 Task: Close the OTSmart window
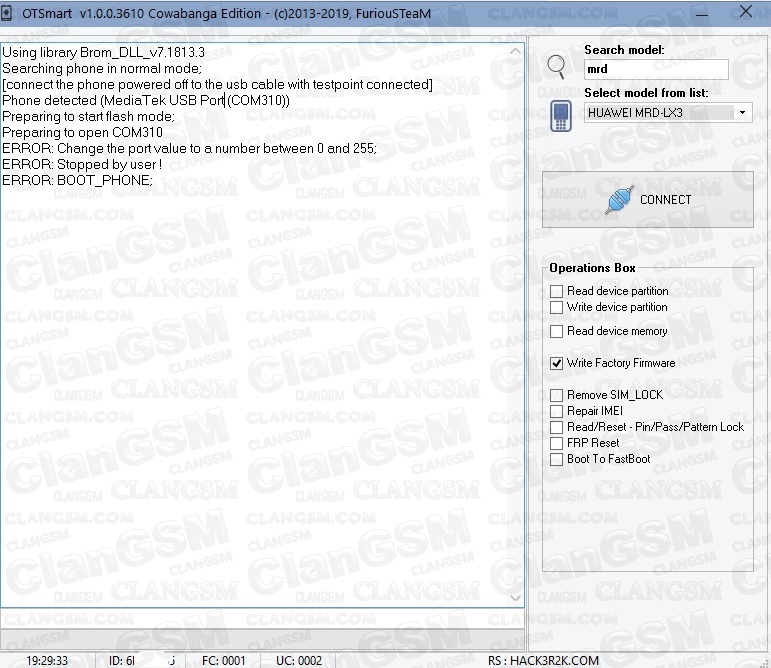pos(745,12)
